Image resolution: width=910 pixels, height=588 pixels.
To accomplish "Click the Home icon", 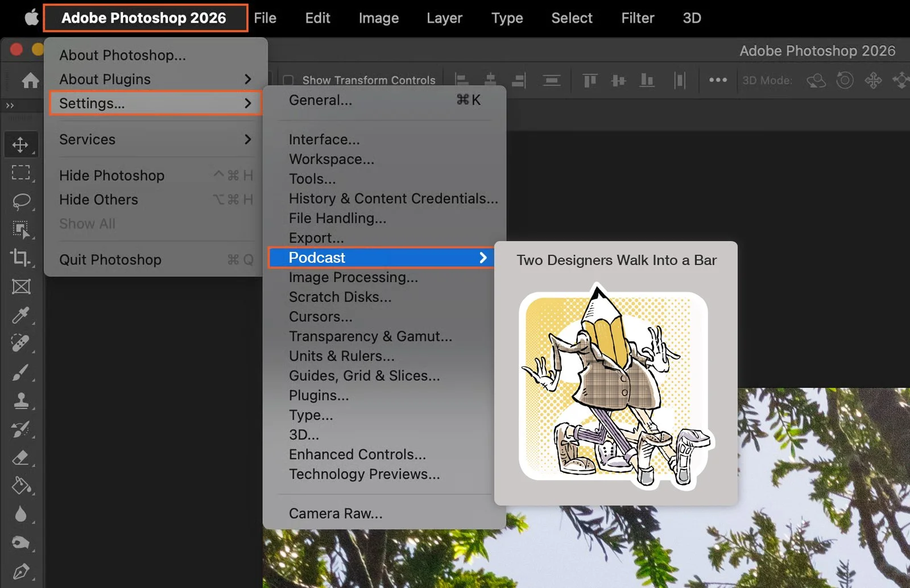I will click(30, 80).
